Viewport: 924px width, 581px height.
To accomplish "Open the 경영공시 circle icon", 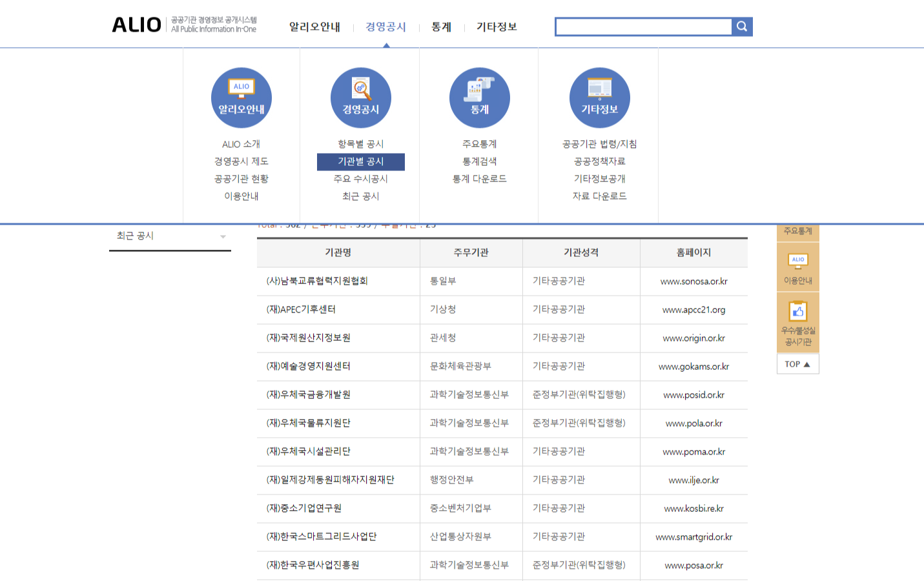I will click(361, 98).
